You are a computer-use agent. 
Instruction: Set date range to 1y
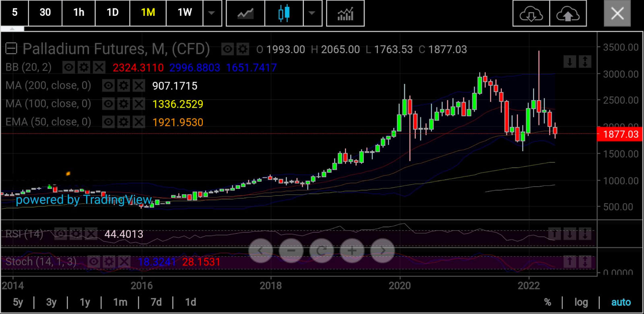pyautogui.click(x=85, y=302)
